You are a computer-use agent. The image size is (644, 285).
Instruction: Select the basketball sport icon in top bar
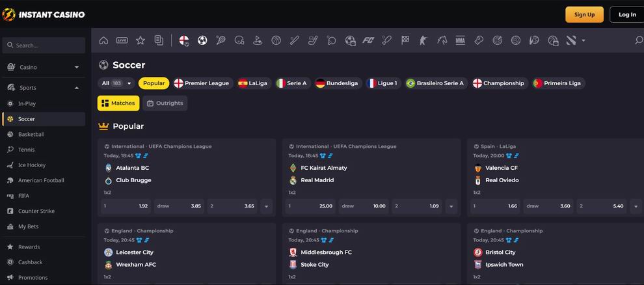[276, 40]
